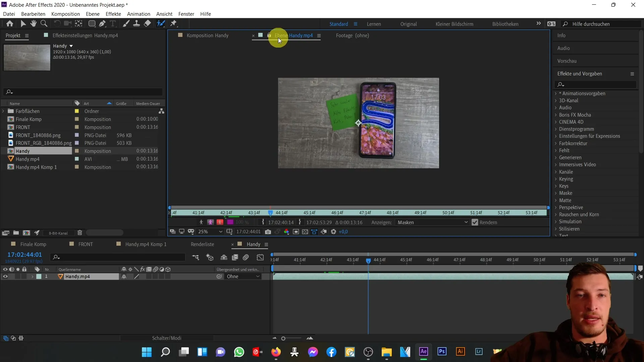Switch to Kleiner Bildschirm workspace
Screen dimensions: 644x362
pos(454,24)
